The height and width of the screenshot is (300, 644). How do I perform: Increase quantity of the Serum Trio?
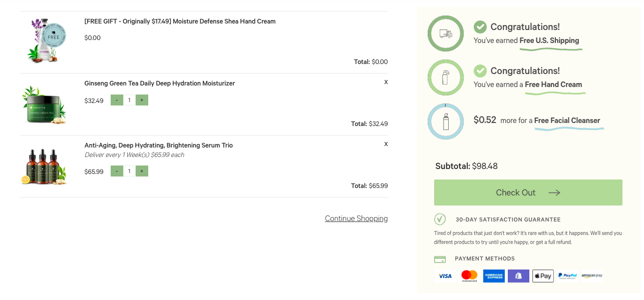[x=142, y=171]
